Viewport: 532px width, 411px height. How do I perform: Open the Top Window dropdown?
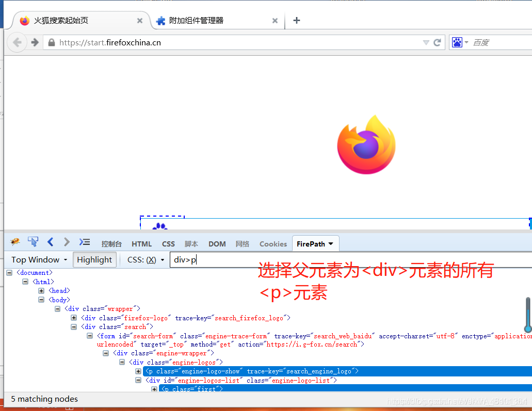39,260
